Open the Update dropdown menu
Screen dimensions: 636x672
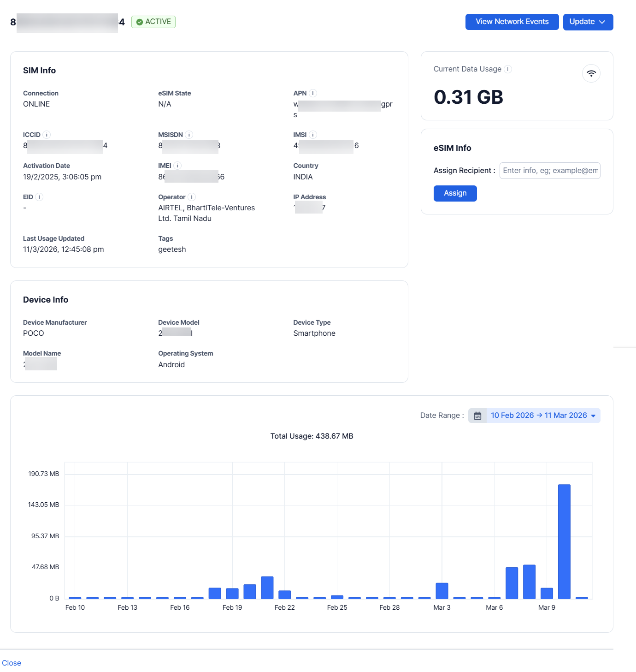click(588, 22)
